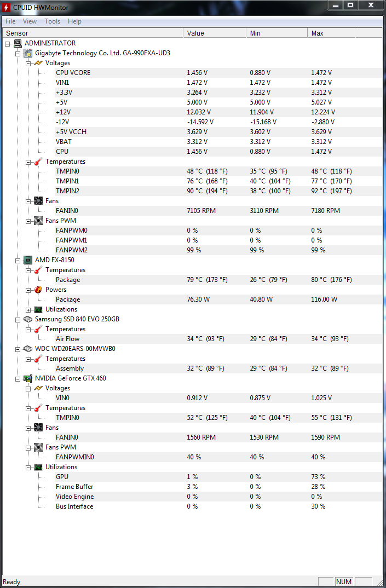Image resolution: width=386 pixels, height=588 pixels.
Task: Click the Sensor column header
Action: [x=93, y=33]
